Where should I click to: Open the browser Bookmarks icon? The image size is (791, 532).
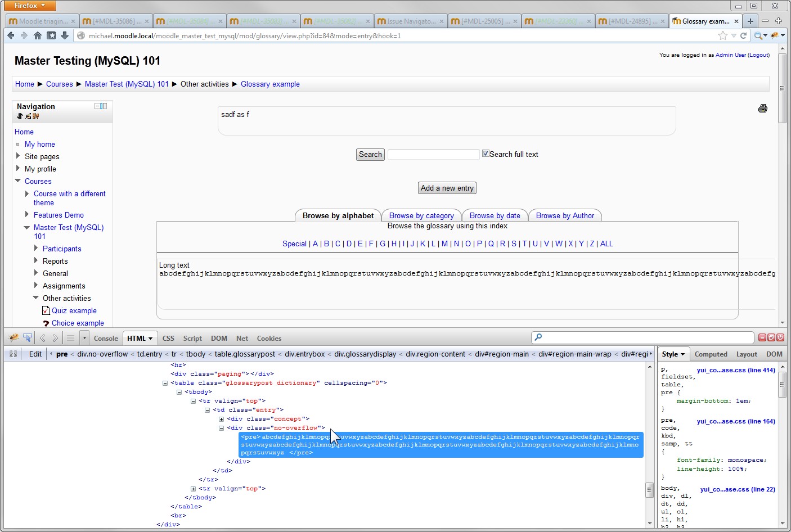(51, 35)
